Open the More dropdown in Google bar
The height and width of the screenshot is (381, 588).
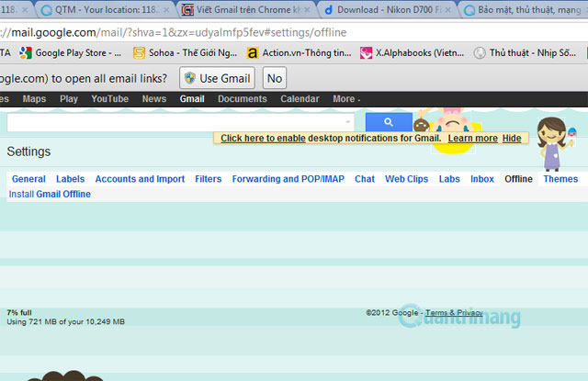pyautogui.click(x=346, y=99)
